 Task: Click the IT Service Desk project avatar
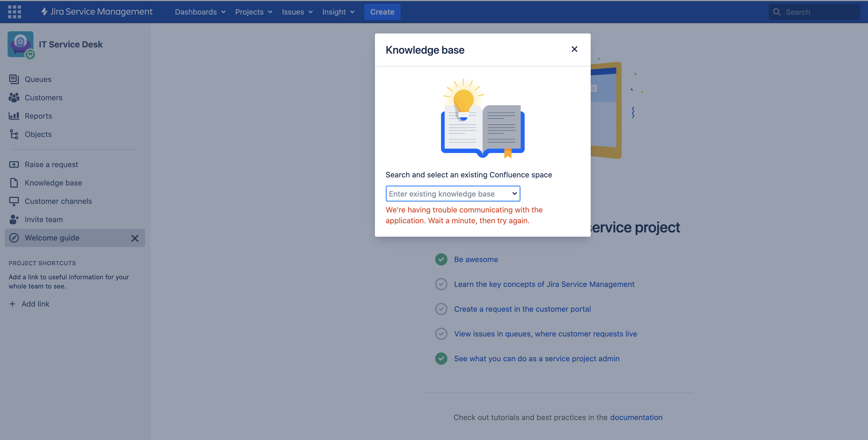pos(20,44)
